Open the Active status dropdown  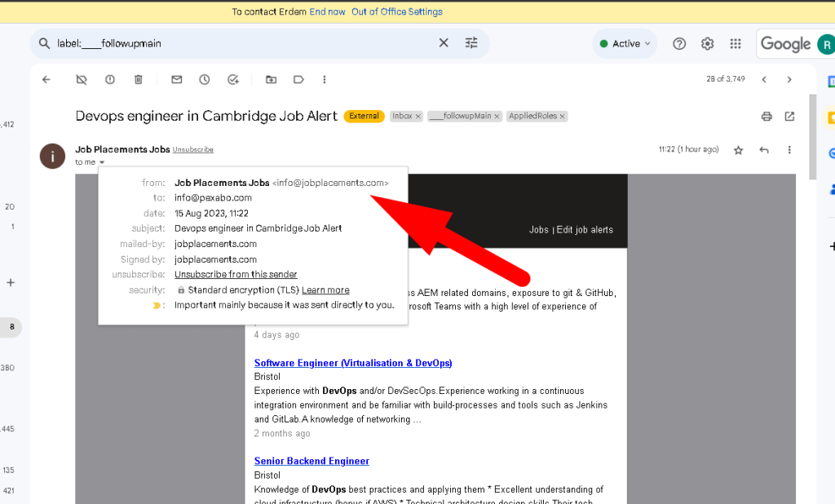click(x=625, y=44)
